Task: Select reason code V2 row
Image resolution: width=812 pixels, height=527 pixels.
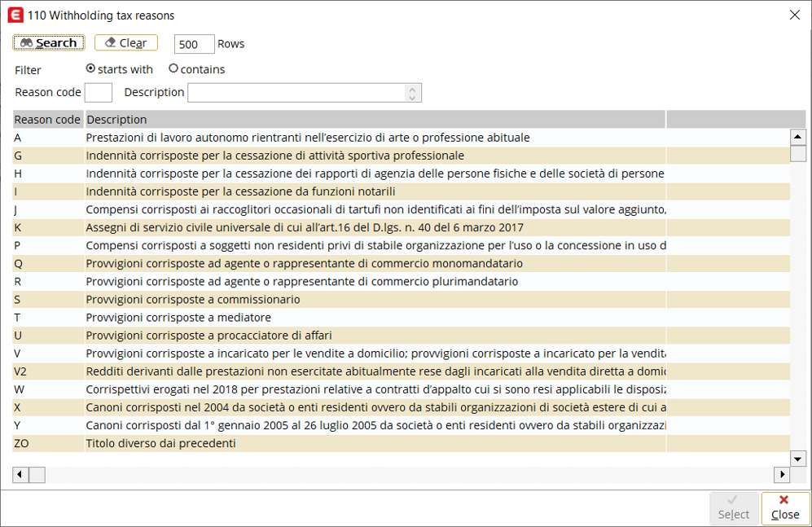Action: (402, 371)
